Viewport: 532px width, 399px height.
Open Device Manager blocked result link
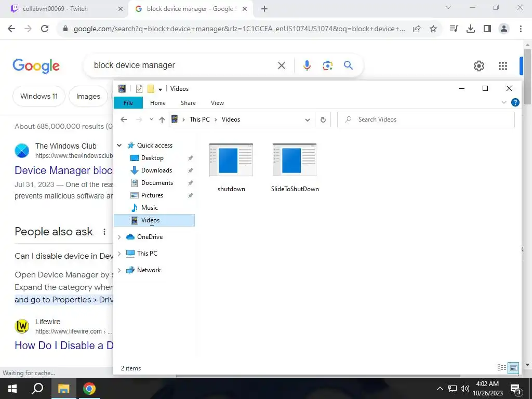point(64,170)
